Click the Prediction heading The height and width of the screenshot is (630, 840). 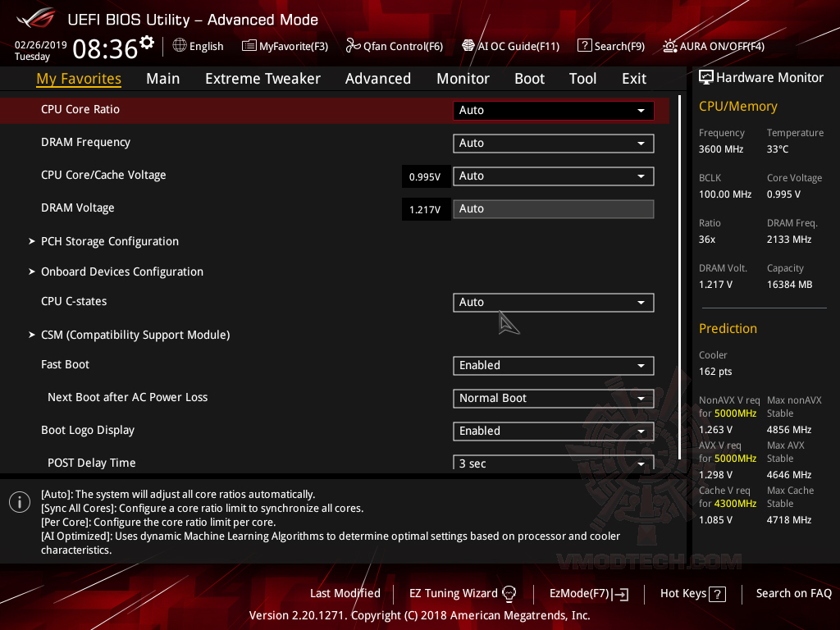(728, 328)
